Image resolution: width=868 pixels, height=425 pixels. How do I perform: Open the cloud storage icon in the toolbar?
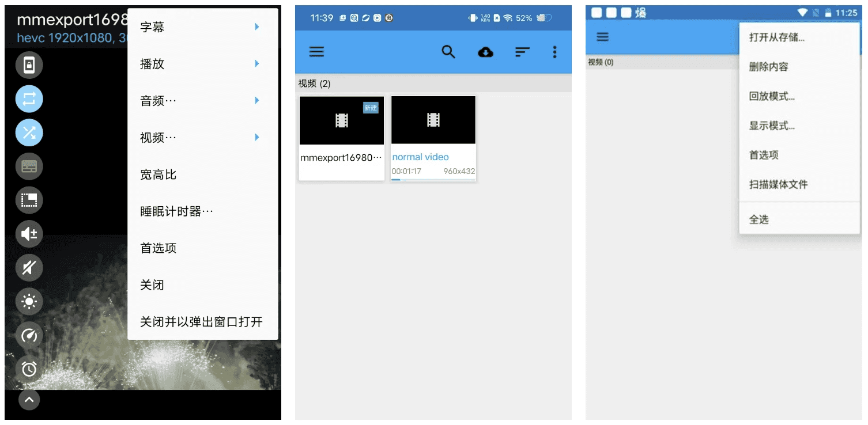[485, 52]
